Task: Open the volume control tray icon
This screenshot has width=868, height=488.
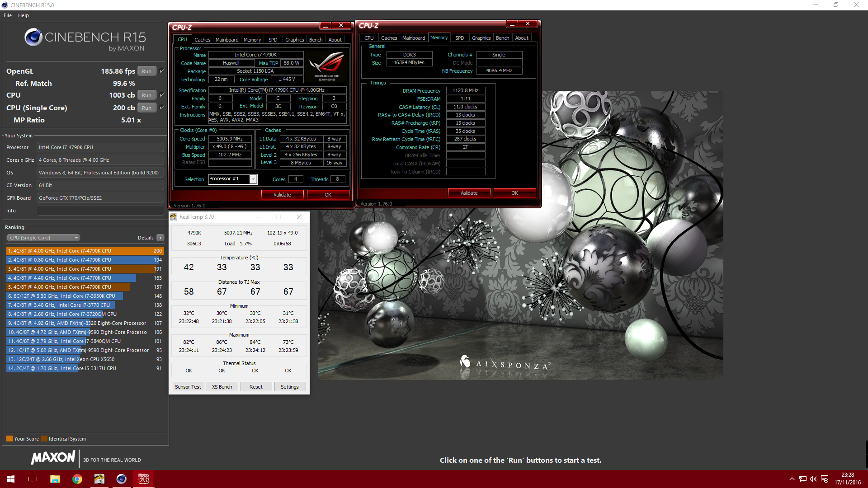Action: (x=813, y=479)
